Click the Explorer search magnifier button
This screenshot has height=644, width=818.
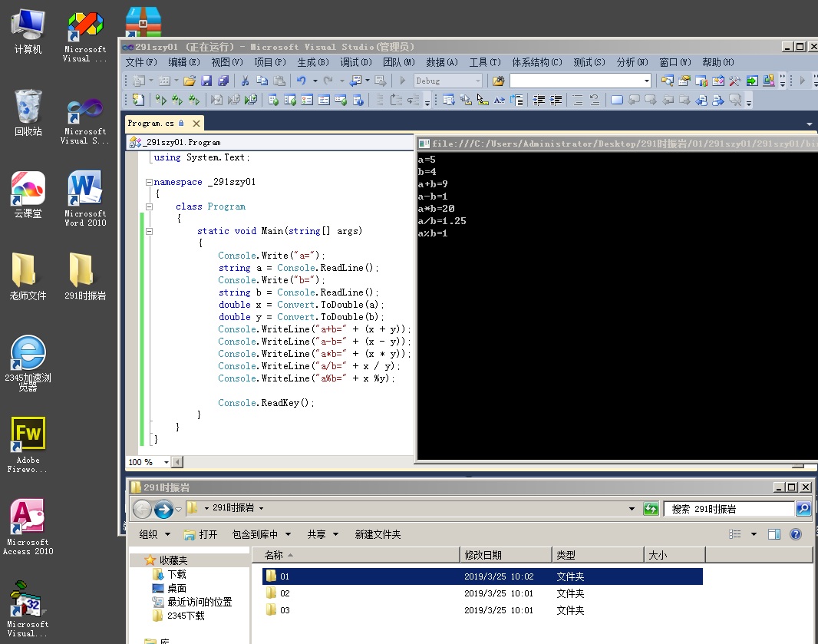tap(803, 508)
